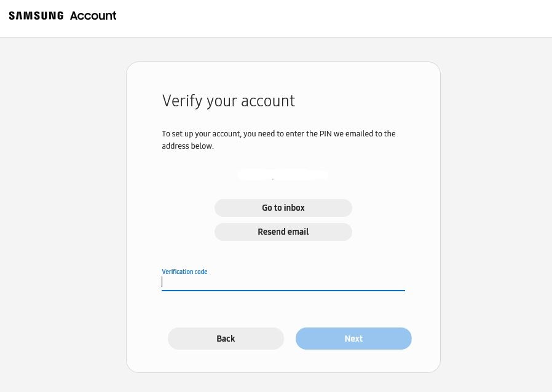Resend the verification email

pos(283,232)
